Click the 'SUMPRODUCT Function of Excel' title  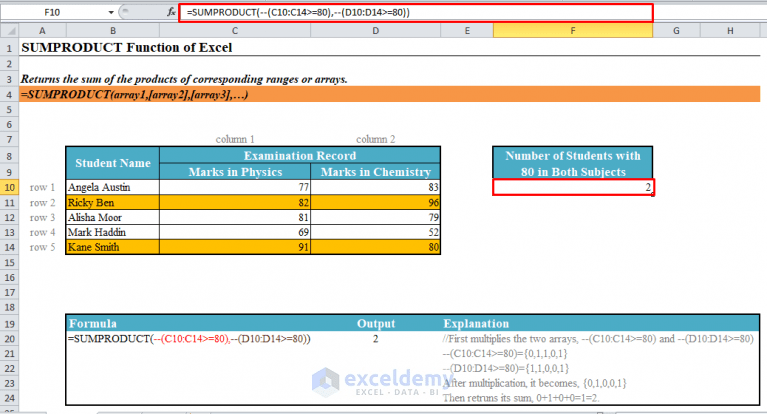point(127,47)
